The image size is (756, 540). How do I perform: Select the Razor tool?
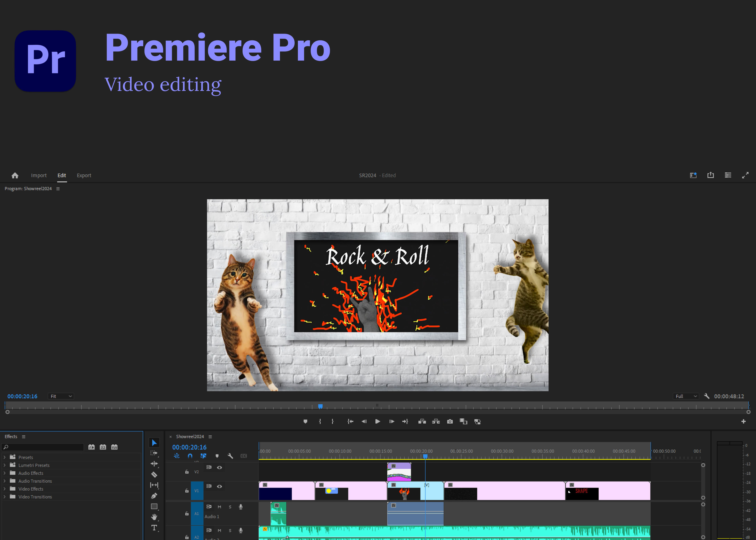pos(154,475)
